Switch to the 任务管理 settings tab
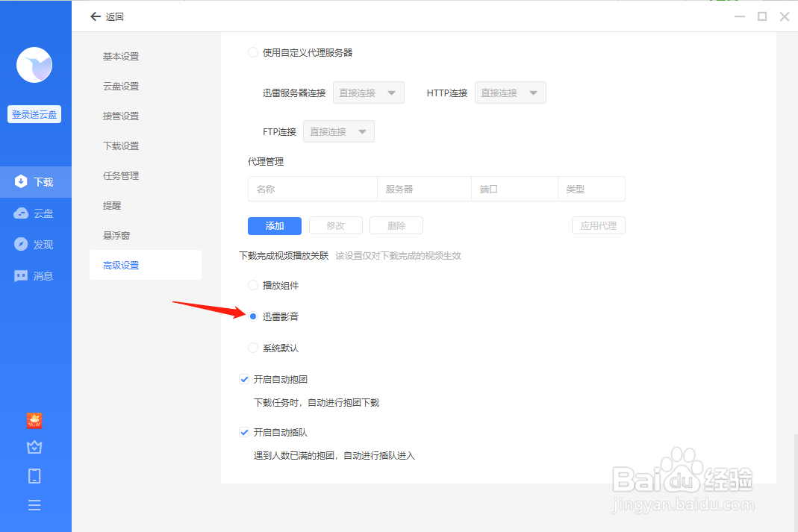 tap(120, 175)
